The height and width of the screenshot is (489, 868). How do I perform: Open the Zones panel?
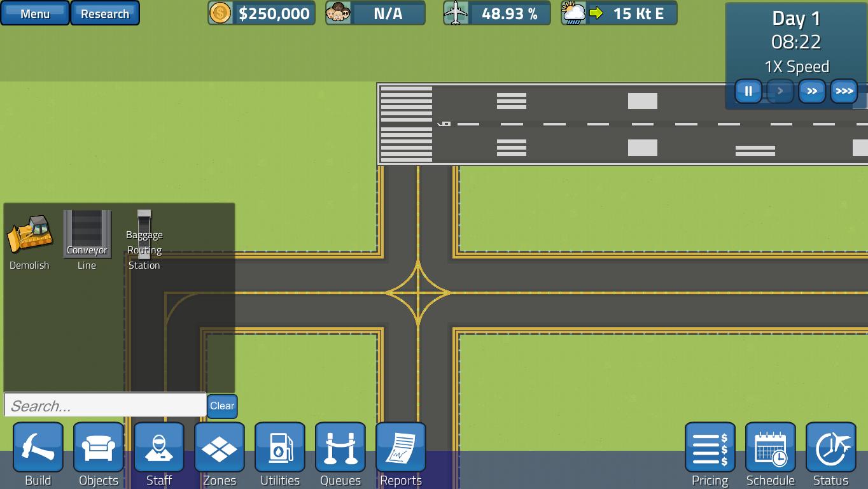pos(220,448)
